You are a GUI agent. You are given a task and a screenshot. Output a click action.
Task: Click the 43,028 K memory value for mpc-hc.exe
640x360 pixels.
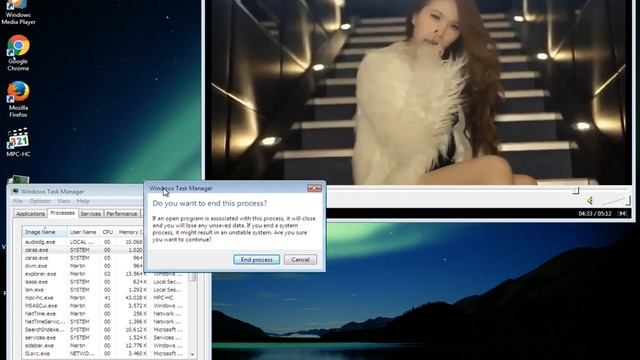(137, 298)
